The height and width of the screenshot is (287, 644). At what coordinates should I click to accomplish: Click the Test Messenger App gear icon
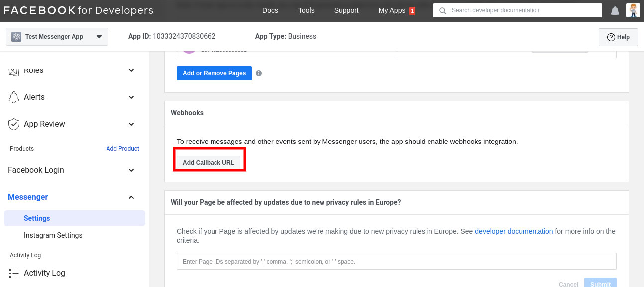click(16, 37)
